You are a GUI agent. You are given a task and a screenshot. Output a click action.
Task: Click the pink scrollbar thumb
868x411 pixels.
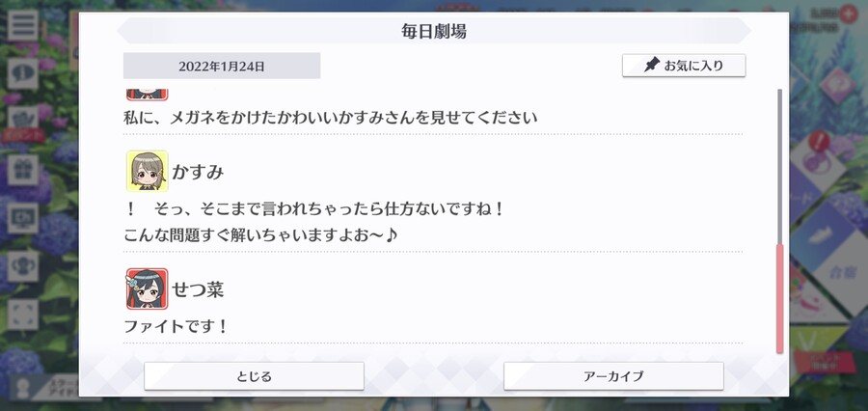tap(779, 298)
